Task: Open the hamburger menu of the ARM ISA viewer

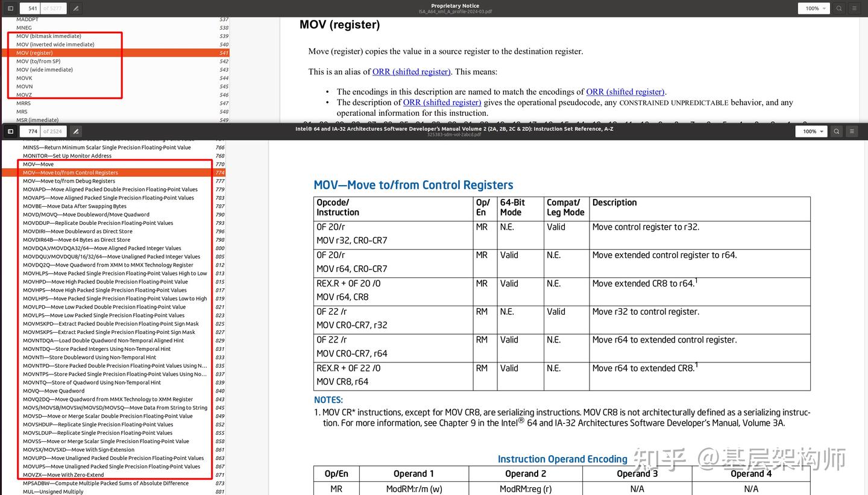Action: click(x=854, y=8)
